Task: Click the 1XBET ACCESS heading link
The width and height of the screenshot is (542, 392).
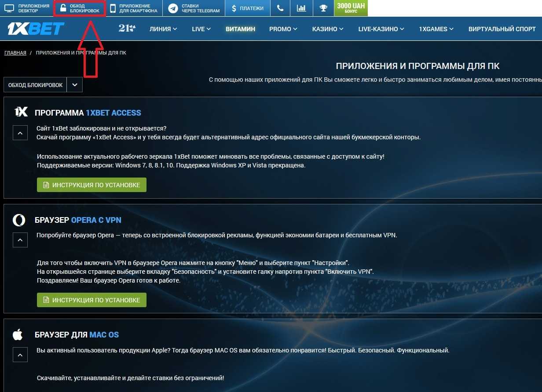Action: tap(114, 113)
